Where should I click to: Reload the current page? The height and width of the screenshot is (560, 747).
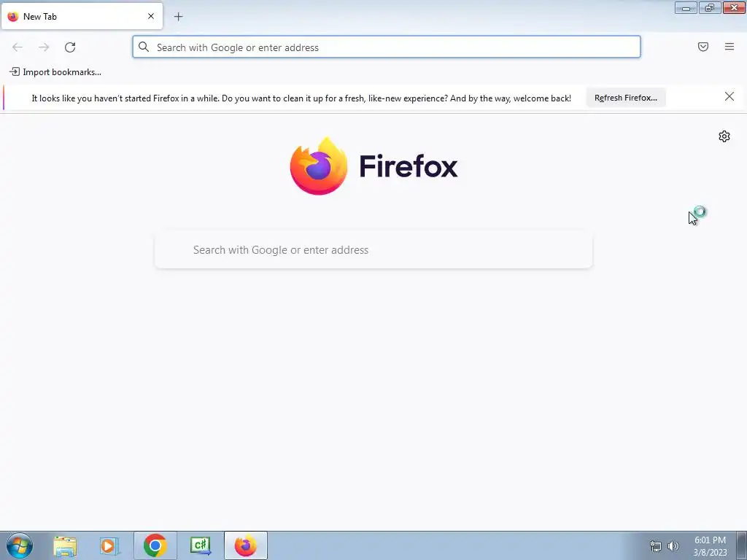(x=70, y=47)
